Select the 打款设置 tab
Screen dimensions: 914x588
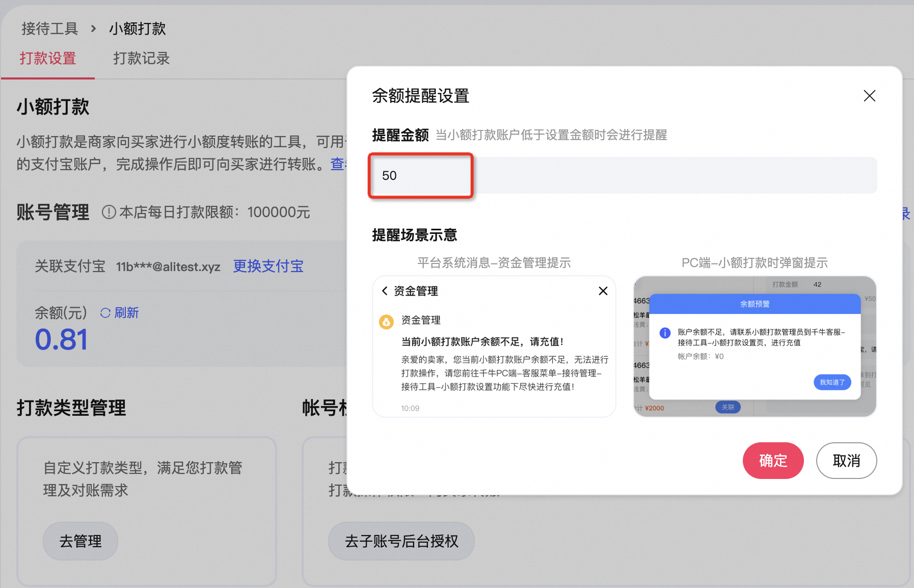[48, 59]
